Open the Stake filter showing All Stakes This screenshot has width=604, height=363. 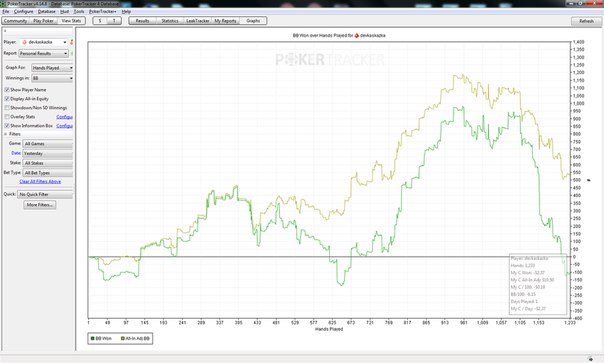point(48,163)
